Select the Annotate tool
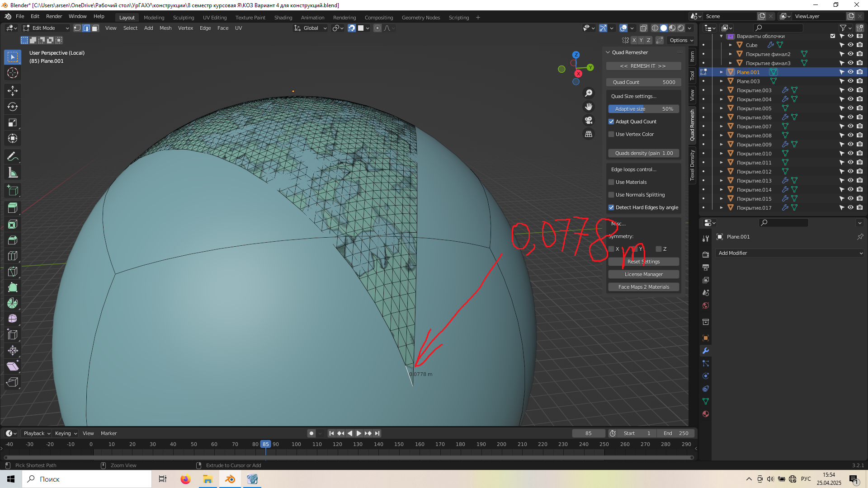 (x=13, y=157)
